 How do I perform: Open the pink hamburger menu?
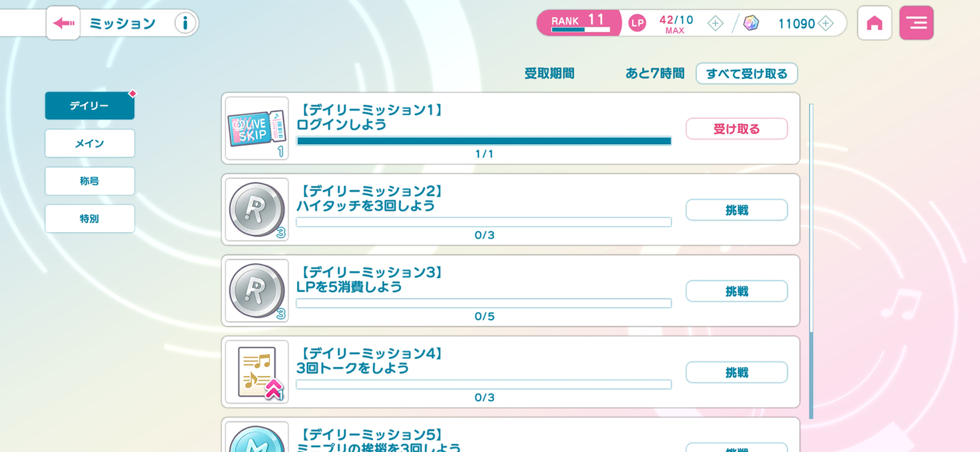[x=916, y=23]
